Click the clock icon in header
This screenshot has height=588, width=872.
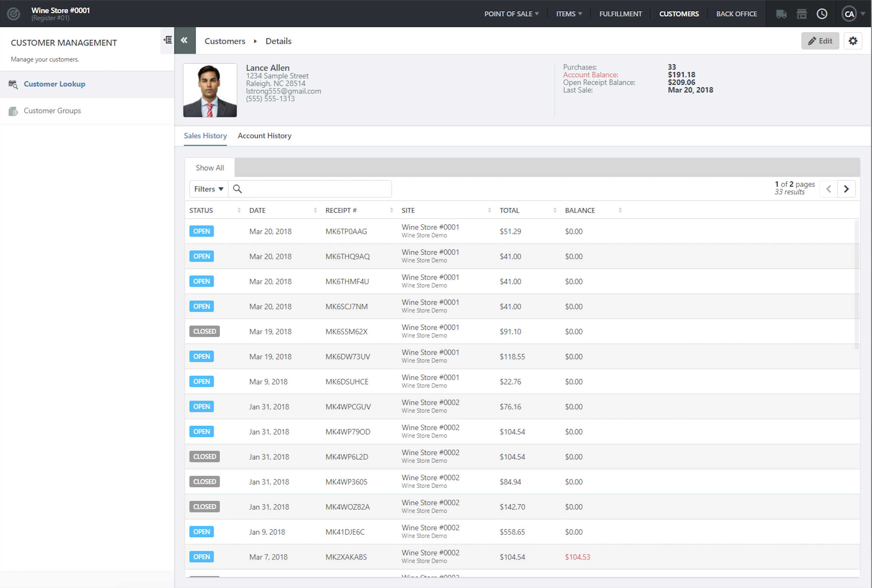822,14
